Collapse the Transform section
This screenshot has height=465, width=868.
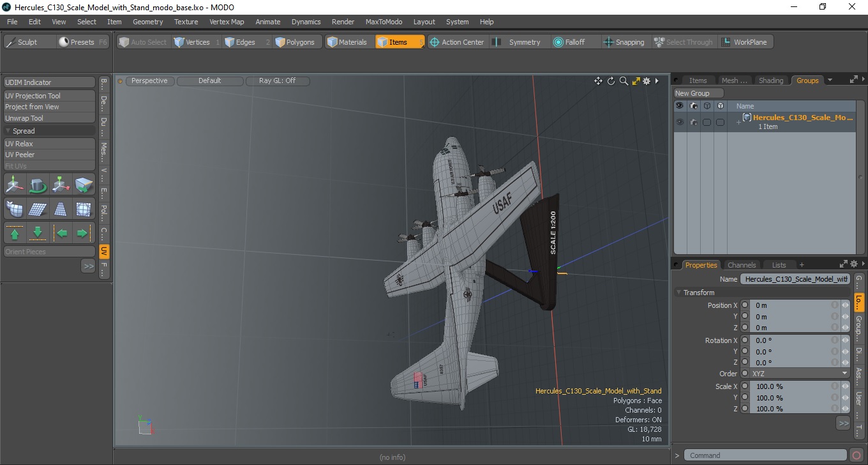(x=679, y=293)
